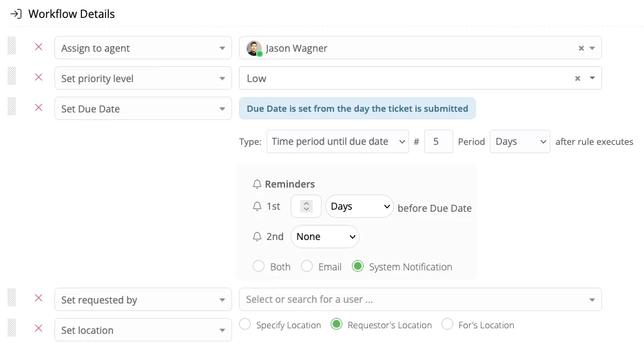Grab the drag handle for Set Due Date row
This screenshot has width=644, height=349.
[x=12, y=108]
